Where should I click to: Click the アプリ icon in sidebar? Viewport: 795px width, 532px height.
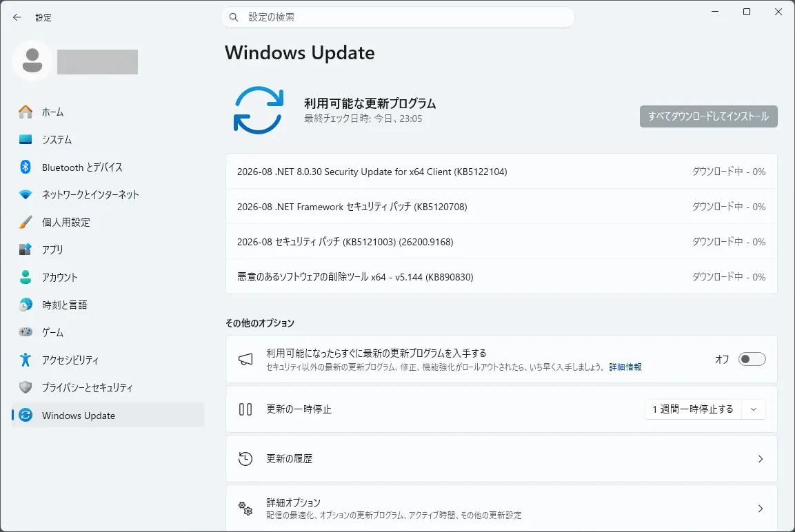pos(26,249)
